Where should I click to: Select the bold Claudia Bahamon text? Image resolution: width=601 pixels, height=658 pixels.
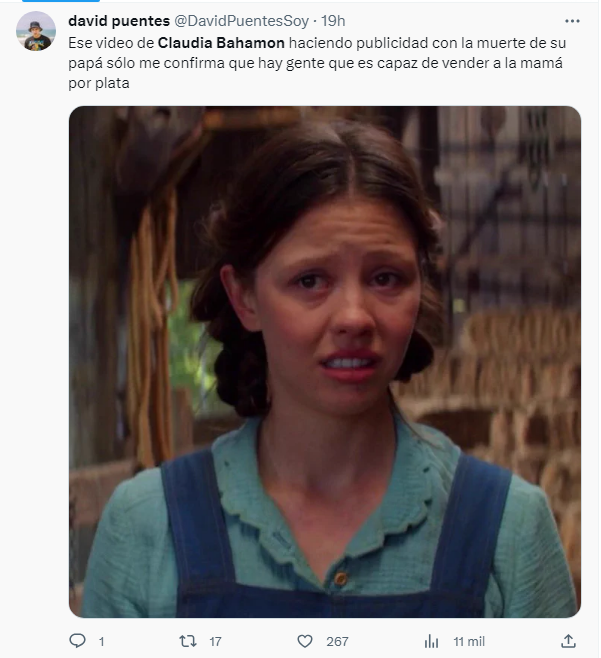(x=221, y=43)
